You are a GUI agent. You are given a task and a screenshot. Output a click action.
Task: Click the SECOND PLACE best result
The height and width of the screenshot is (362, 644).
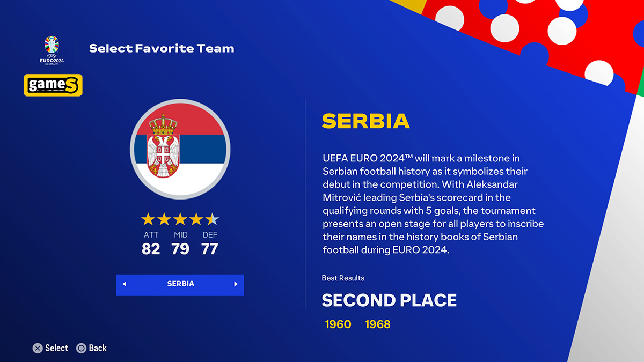[x=389, y=300]
